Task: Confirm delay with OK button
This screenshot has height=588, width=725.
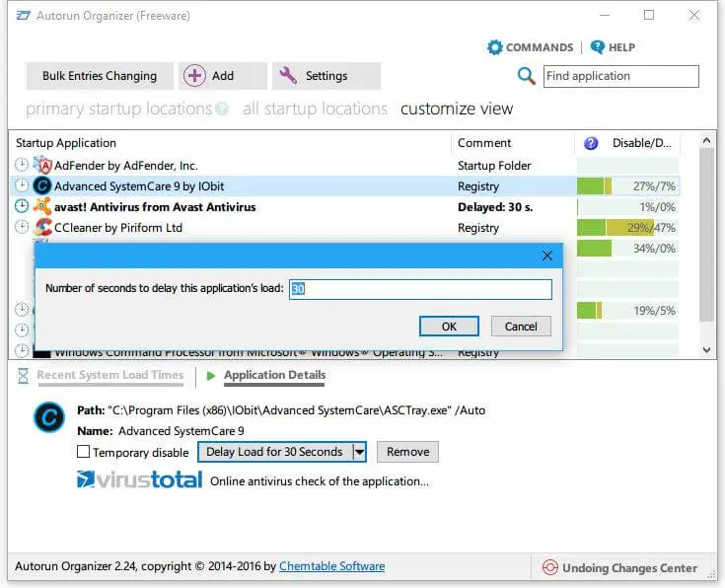Action: (449, 327)
